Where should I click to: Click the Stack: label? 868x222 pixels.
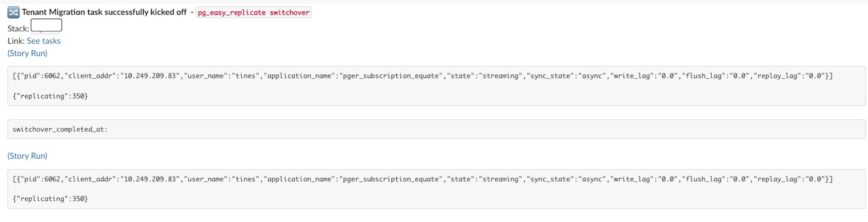click(18, 29)
